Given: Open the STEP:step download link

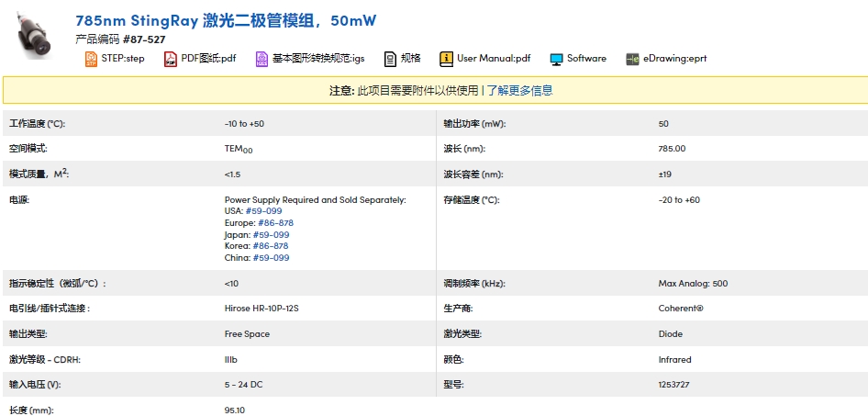Looking at the screenshot, I should 123,58.
